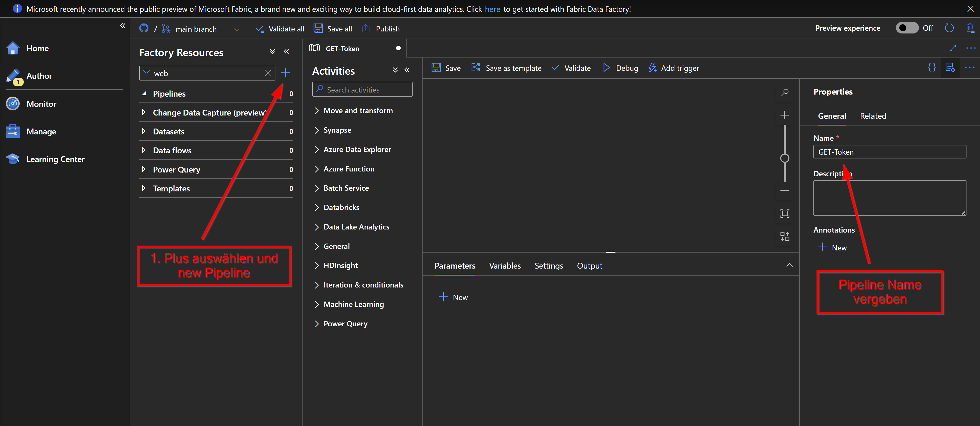Open the pipeline JSON code view
980x426 pixels.
932,67
